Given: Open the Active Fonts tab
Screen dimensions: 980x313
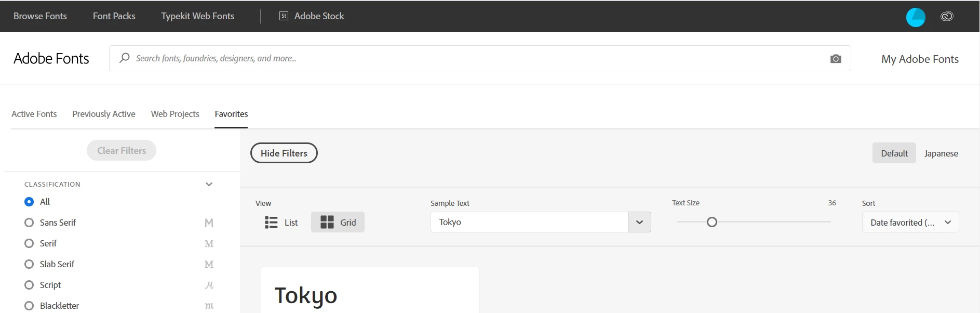Looking at the screenshot, I should (x=34, y=114).
